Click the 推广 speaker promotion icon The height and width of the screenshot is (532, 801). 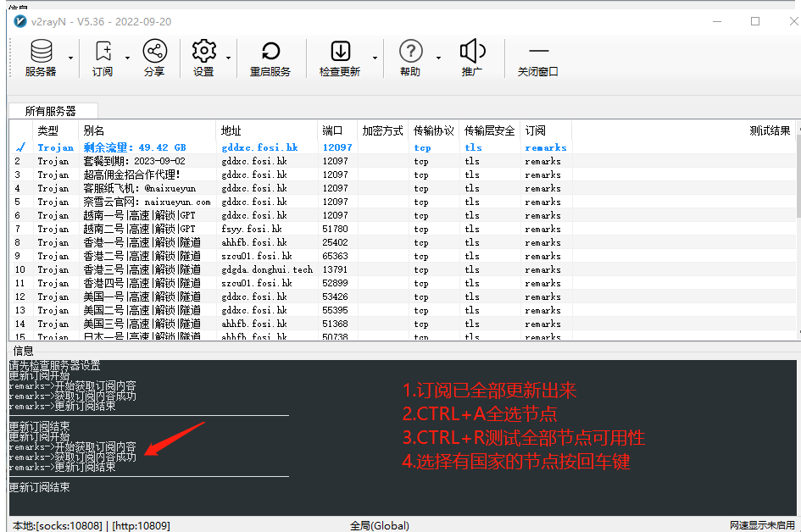(472, 58)
